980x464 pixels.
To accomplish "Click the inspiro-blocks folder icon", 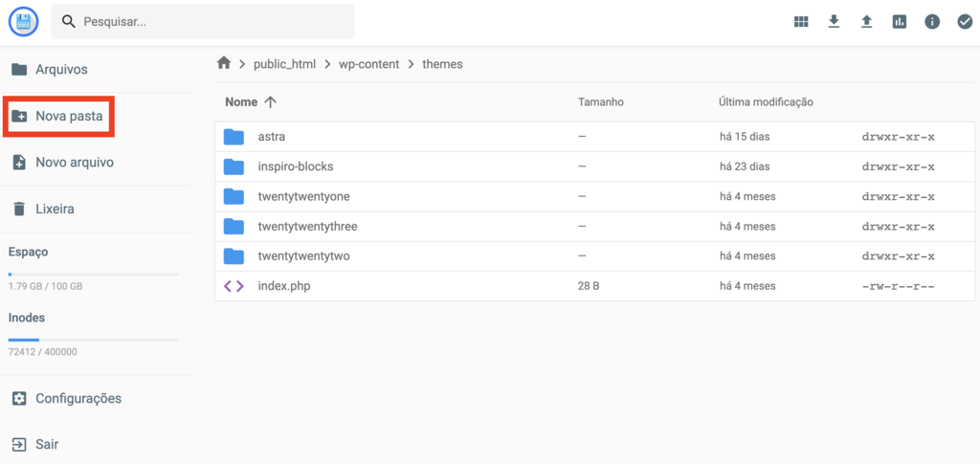I will [234, 166].
